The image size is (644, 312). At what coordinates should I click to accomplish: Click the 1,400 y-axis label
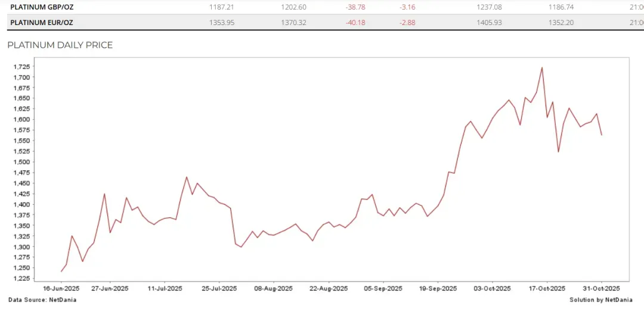pyautogui.click(x=23, y=205)
